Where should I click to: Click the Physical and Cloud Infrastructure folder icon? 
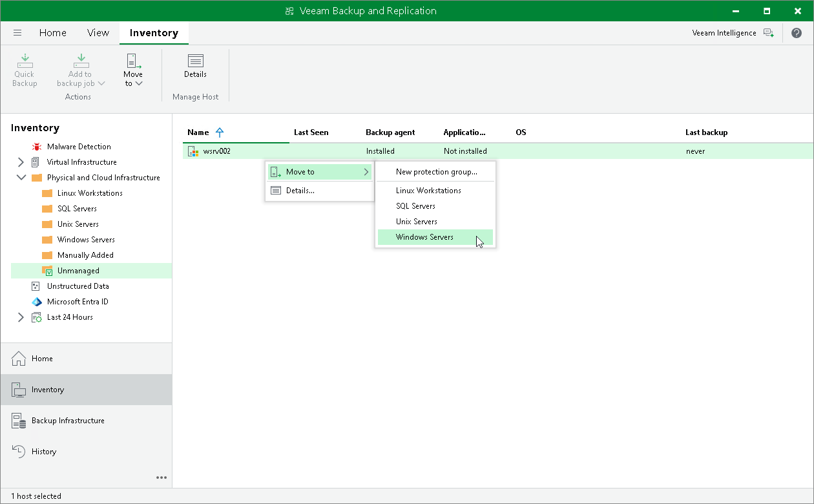coord(37,178)
